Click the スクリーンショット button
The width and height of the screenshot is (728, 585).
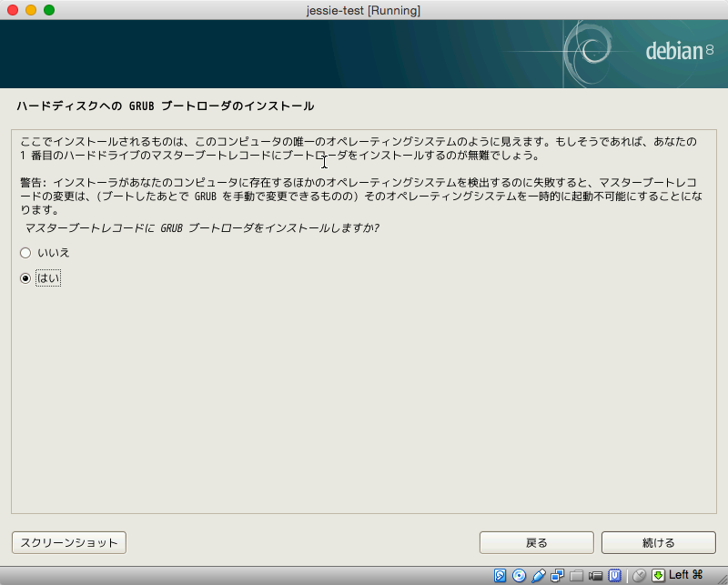tap(69, 543)
